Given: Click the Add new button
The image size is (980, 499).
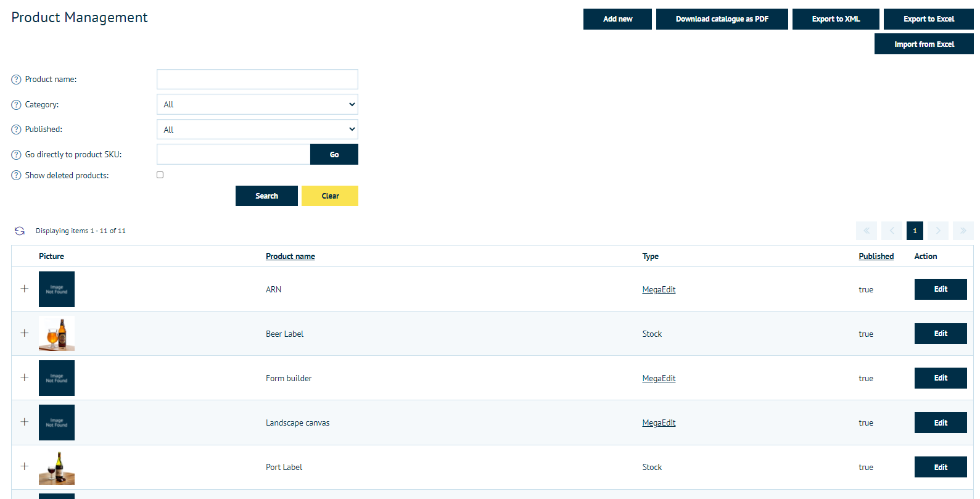Looking at the screenshot, I should (617, 19).
